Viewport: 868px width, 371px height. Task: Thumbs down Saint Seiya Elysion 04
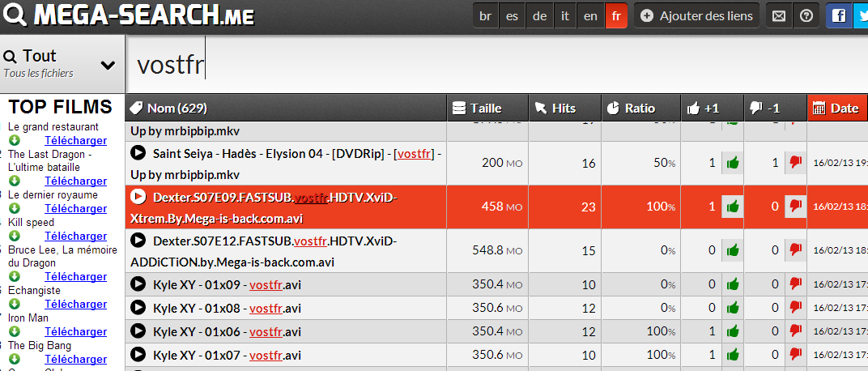(795, 163)
